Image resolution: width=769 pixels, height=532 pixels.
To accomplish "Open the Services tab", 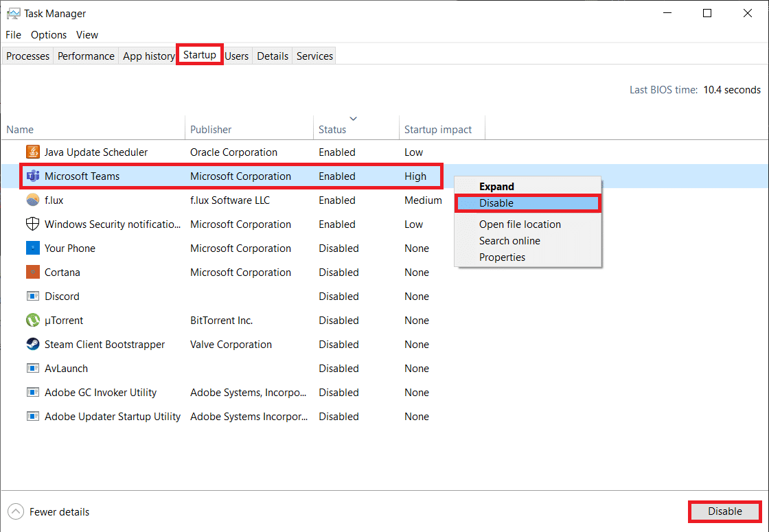I will coord(314,56).
